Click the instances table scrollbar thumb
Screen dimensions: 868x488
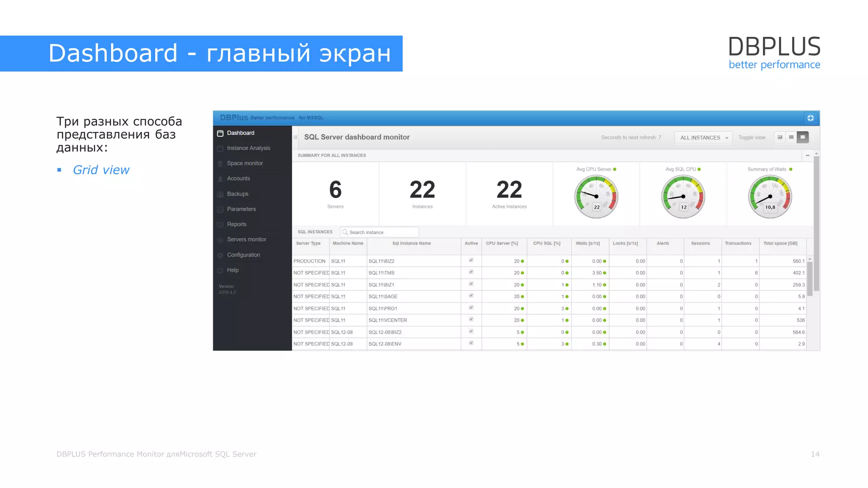[810, 279]
